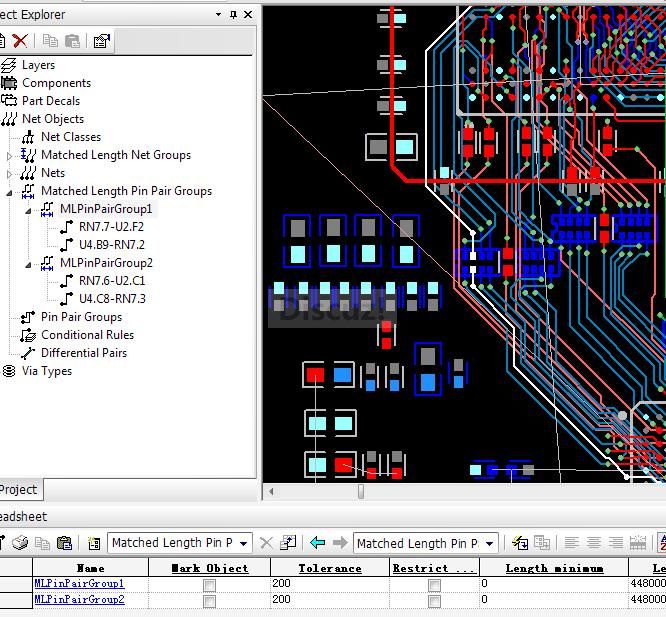Click the green back arrow in spreadsheet toolbar

pos(318,543)
